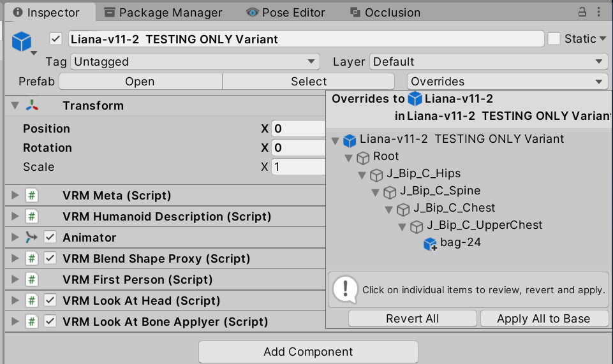Image resolution: width=613 pixels, height=364 pixels.
Task: Click the Revert All button
Action: click(413, 319)
